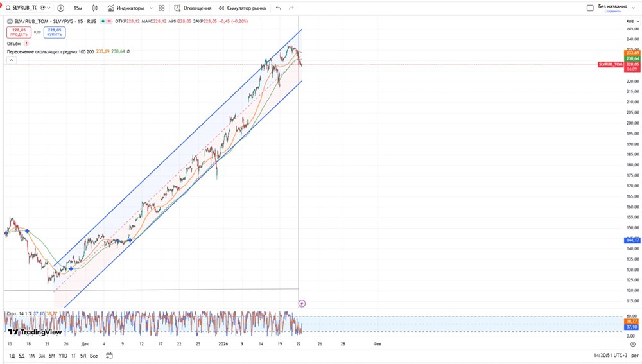This screenshot has height=364, width=642.
Task: Click the orange 233,69 price scale label
Action: 632,53
